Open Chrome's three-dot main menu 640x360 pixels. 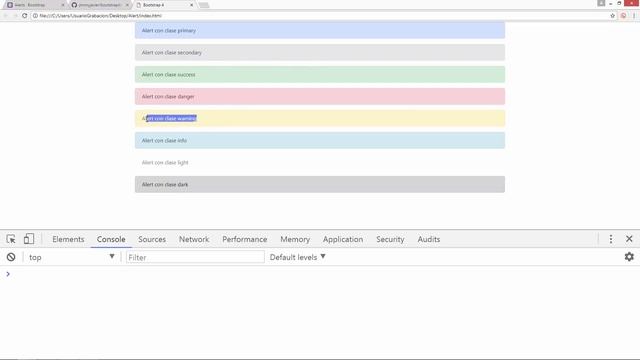(634, 16)
